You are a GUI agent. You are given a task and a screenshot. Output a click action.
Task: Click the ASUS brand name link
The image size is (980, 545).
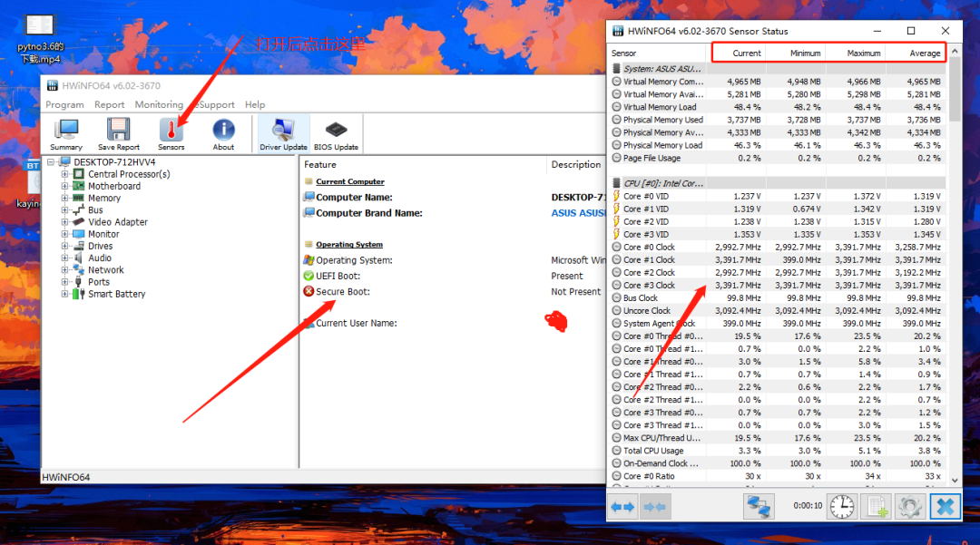[578, 213]
